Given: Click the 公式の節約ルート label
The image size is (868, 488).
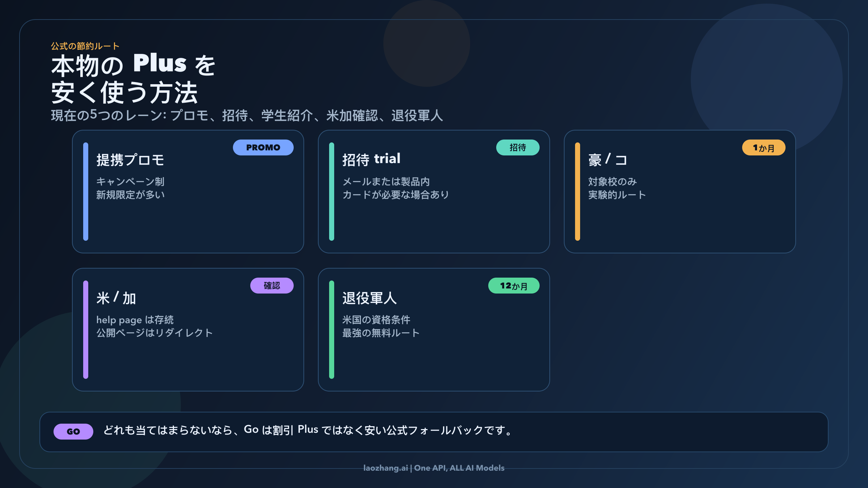Looking at the screenshot, I should point(85,46).
